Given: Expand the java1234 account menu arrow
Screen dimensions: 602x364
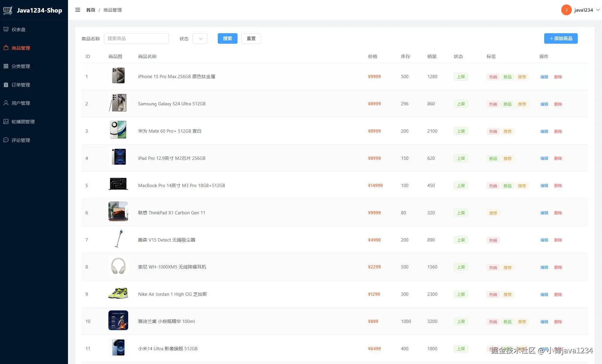Looking at the screenshot, I should (x=598, y=10).
